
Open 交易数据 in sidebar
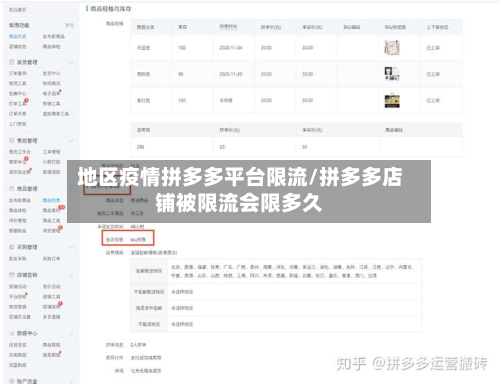(x=17, y=355)
